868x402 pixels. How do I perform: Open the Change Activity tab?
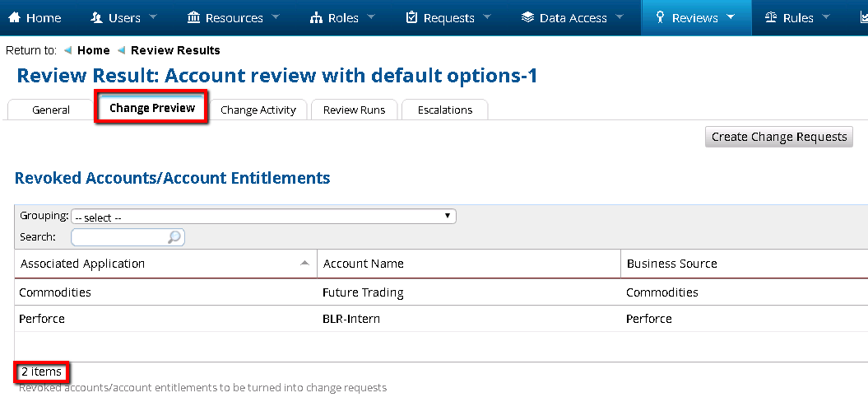(x=258, y=110)
